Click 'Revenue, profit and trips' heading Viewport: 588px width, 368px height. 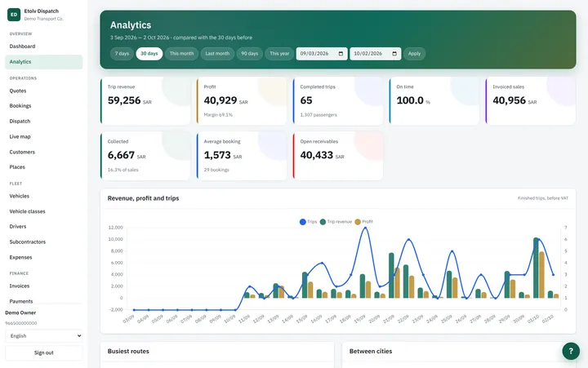(143, 198)
